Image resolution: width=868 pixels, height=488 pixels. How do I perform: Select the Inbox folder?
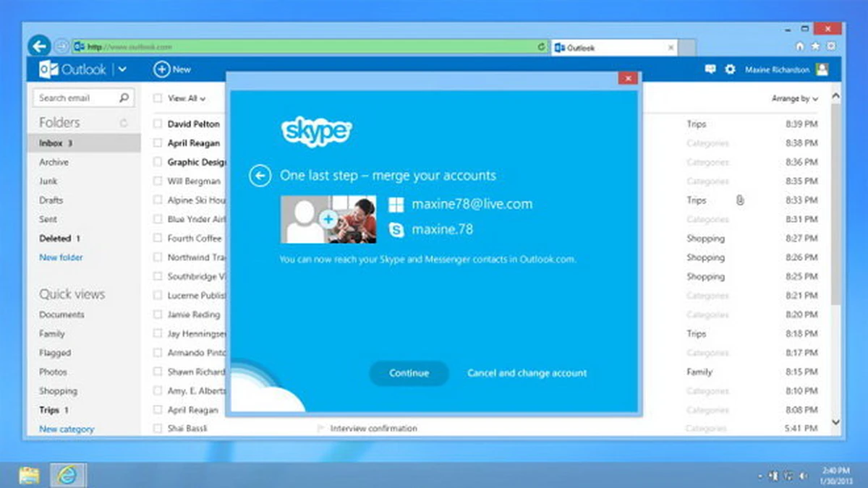[85, 143]
